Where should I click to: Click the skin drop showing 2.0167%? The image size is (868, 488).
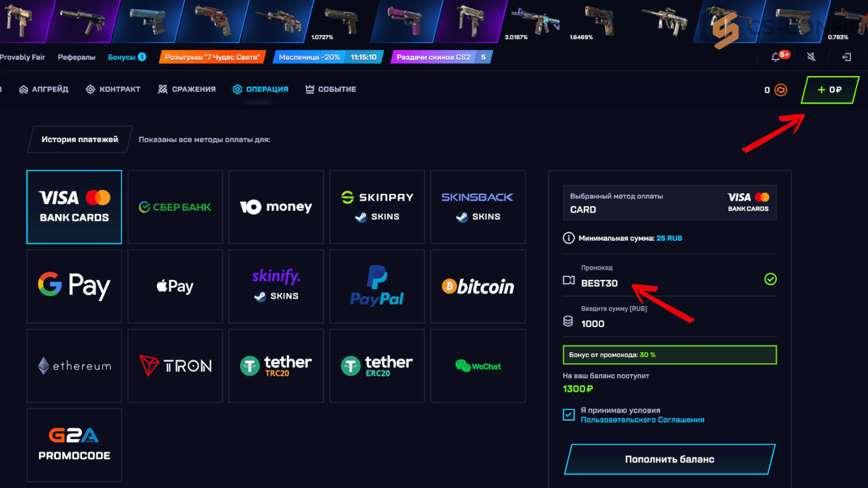(534, 22)
